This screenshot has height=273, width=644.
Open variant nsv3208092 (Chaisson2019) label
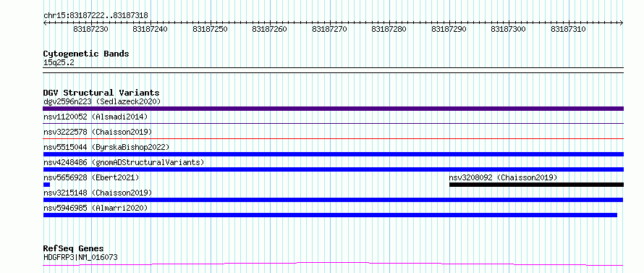click(x=503, y=177)
